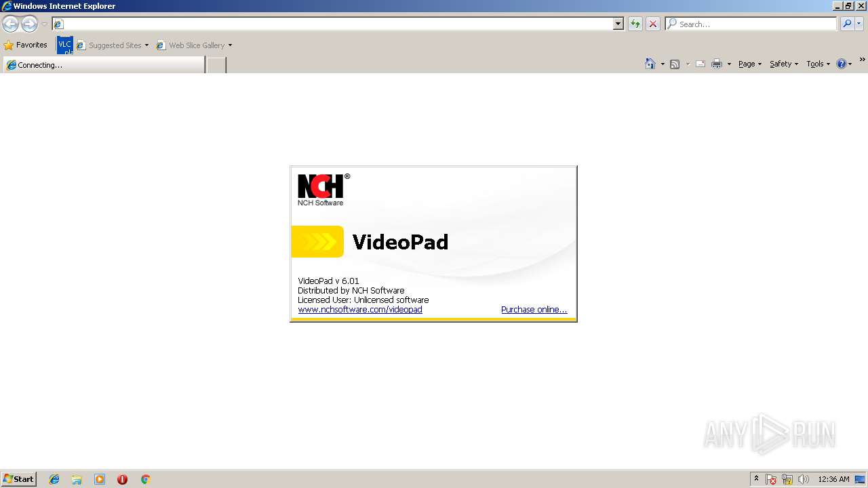This screenshot has height=488, width=868.
Task: Click the 12:36 AM clock
Action: [833, 479]
